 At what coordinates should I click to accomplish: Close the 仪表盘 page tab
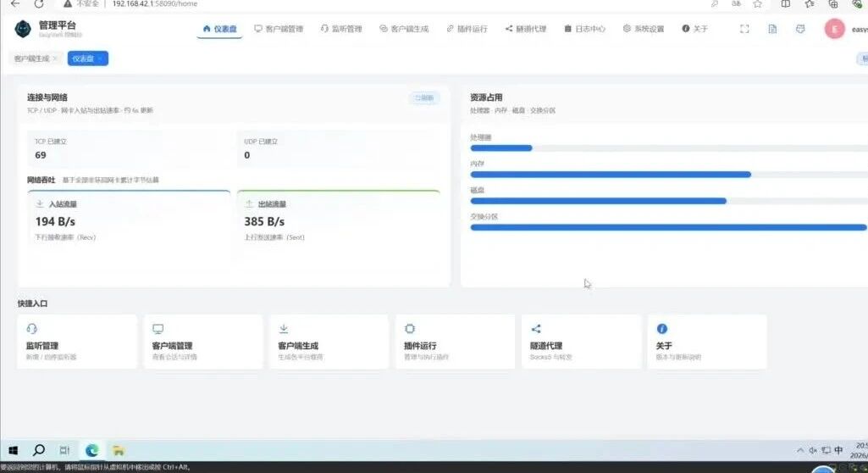(100, 58)
